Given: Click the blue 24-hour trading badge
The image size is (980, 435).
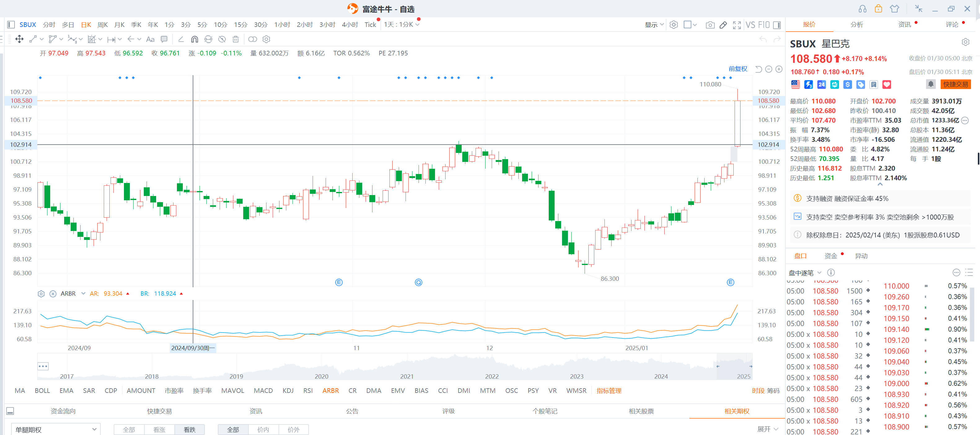Looking at the screenshot, I should click(822, 85).
